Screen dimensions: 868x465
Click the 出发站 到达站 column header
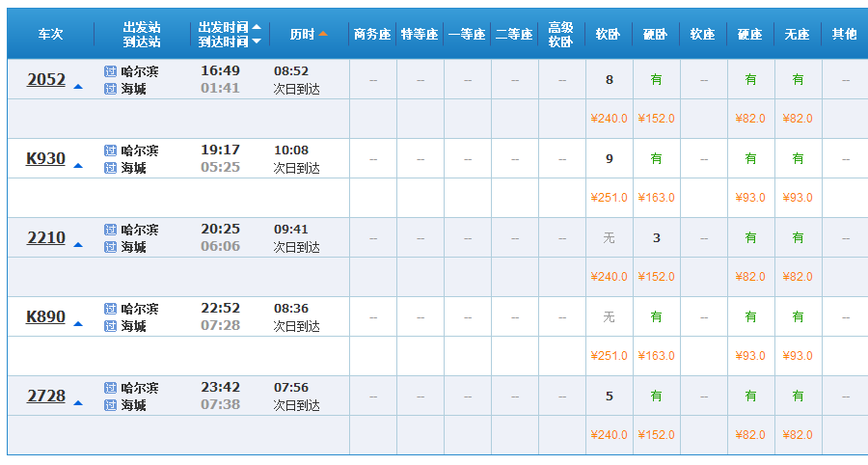tap(142, 35)
